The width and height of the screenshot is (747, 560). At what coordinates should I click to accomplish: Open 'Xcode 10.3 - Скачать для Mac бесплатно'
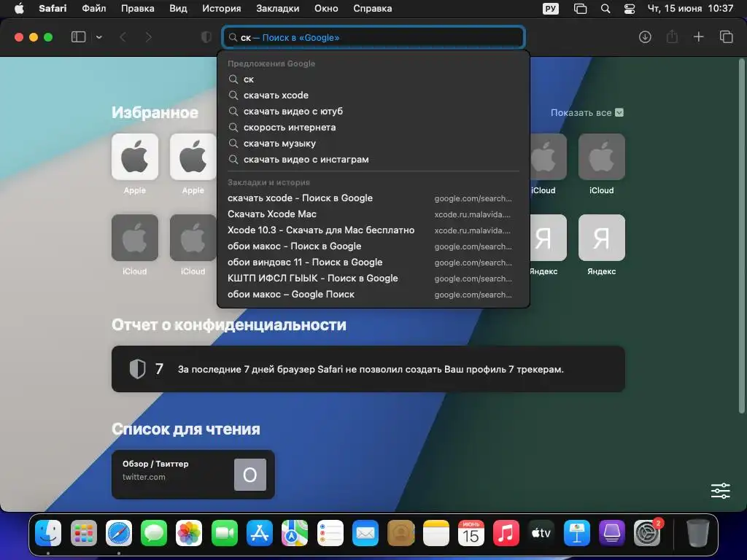coord(373,230)
